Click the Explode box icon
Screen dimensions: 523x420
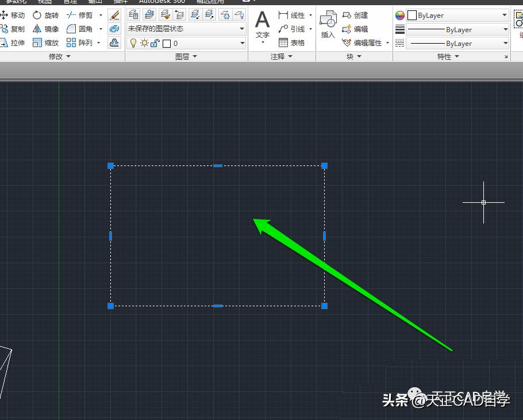[114, 29]
